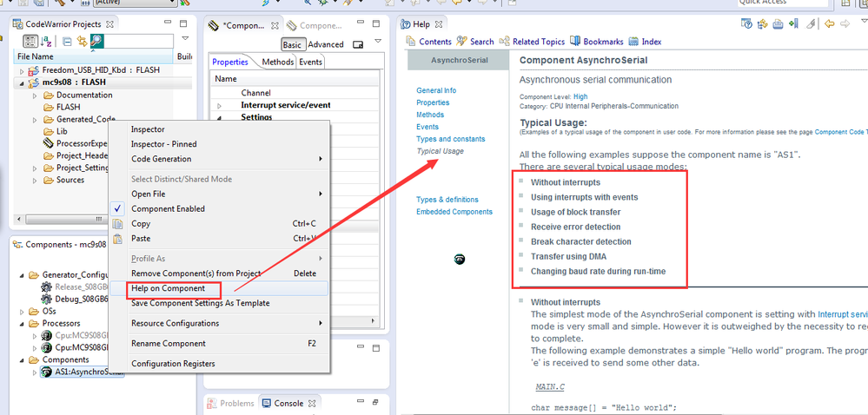868x415 pixels.
Task: Expand Interrupt service/event property
Action: [219, 105]
